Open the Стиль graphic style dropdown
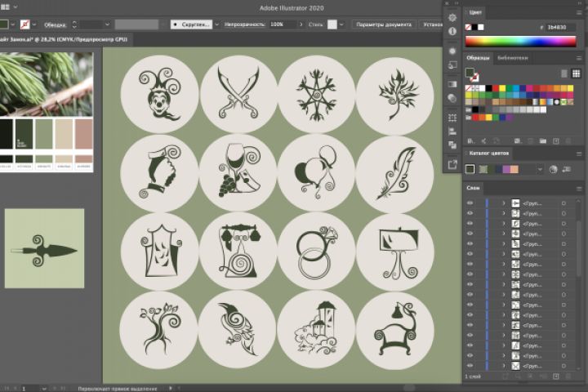Viewport: 588px width, 392px height. [x=341, y=24]
